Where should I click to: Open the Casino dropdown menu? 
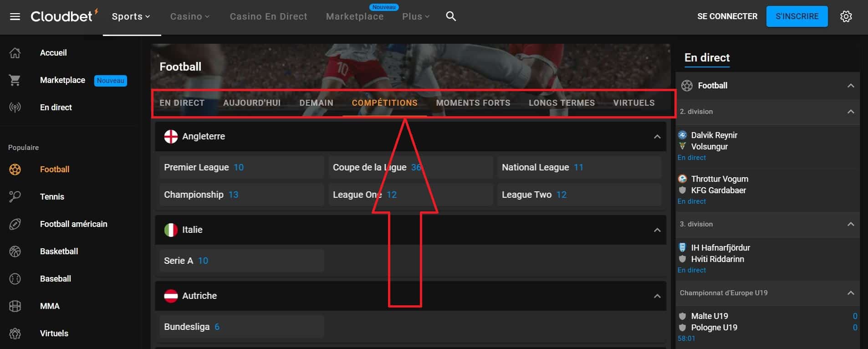(190, 16)
